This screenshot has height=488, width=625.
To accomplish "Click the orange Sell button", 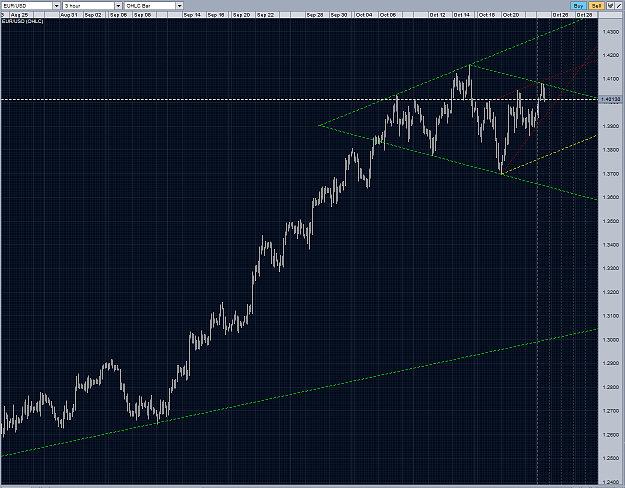I will 596,6.
